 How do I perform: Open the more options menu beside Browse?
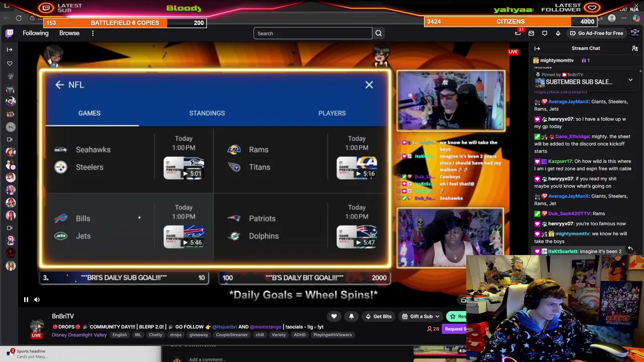pyautogui.click(x=93, y=33)
